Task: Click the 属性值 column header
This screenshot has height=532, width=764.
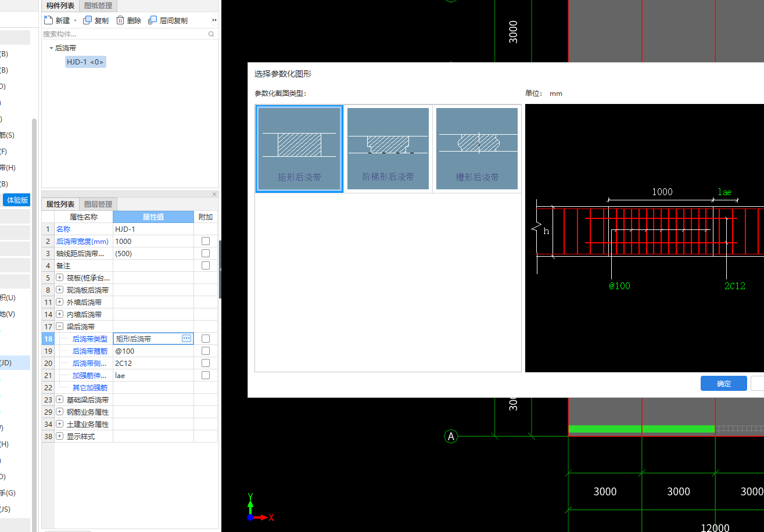Action: (153, 217)
